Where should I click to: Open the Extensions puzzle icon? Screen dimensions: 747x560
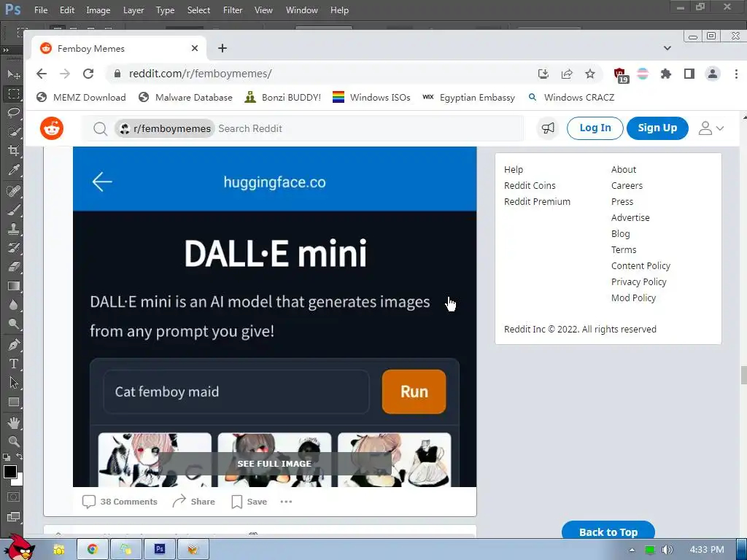pos(665,74)
